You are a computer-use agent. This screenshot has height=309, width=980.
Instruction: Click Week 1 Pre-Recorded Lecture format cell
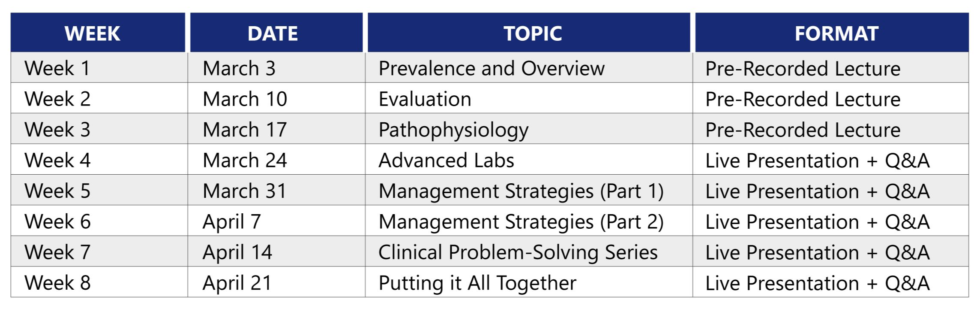[831, 68]
